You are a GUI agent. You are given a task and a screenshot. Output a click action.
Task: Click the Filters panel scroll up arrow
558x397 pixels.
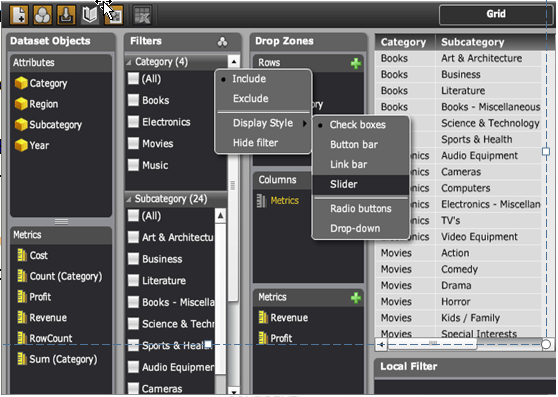233,62
